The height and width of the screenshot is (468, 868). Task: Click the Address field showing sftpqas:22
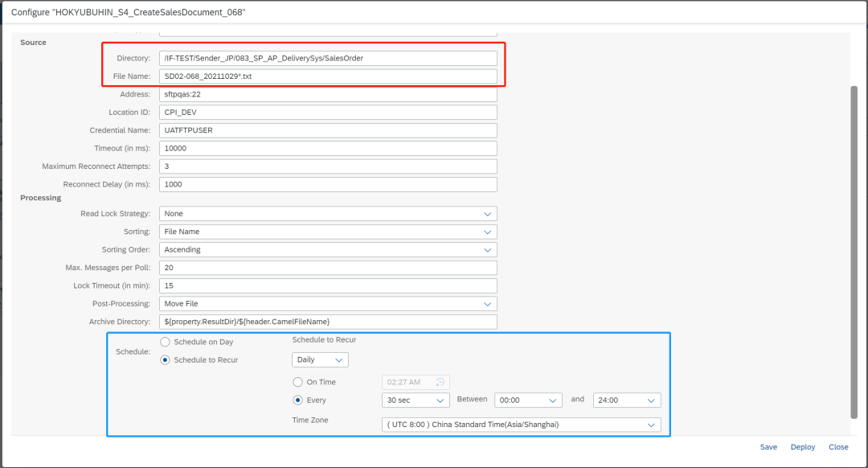(x=328, y=94)
